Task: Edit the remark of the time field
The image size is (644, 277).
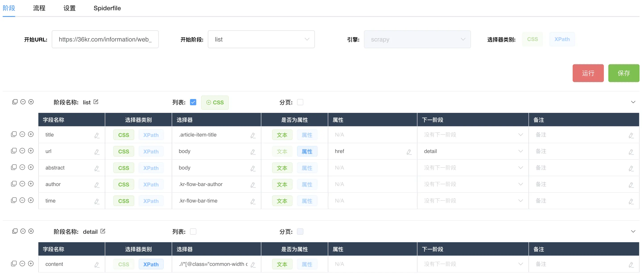Action: (631, 201)
